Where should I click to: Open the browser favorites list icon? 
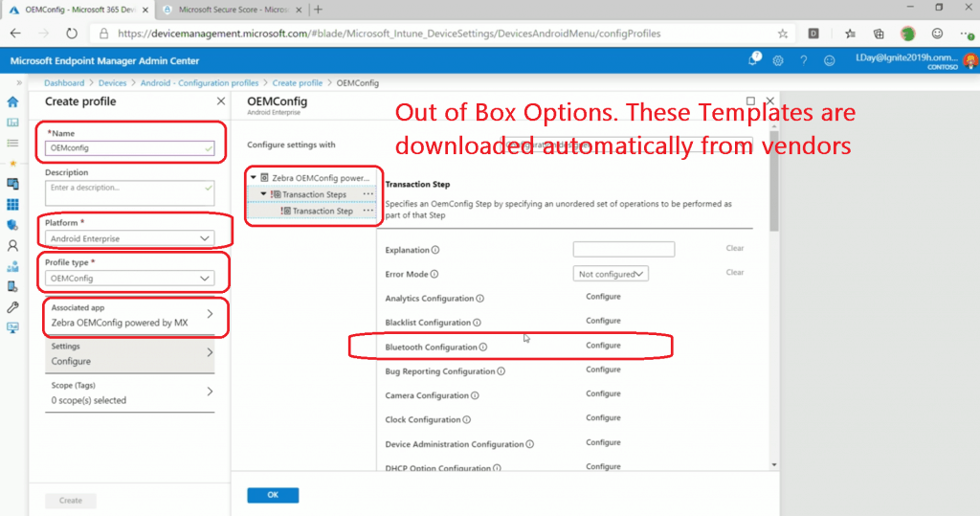850,34
